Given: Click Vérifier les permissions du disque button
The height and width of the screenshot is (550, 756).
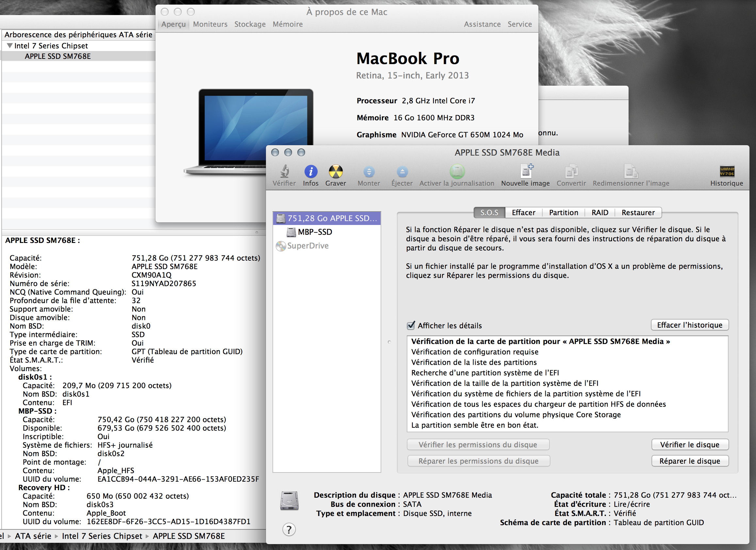Looking at the screenshot, I should [x=478, y=445].
